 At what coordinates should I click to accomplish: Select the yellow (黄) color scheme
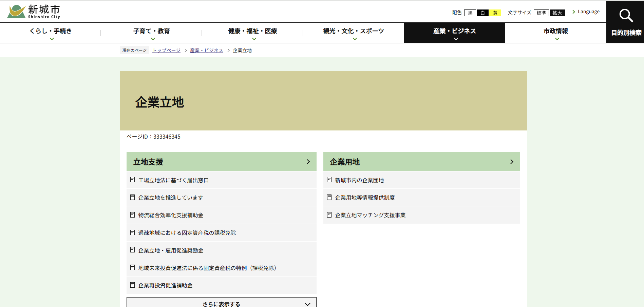(x=495, y=13)
